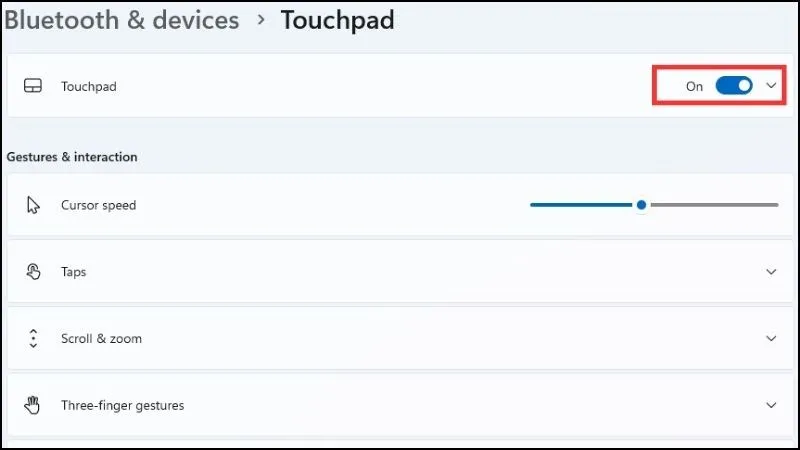Turn off the Touchpad switch

(734, 86)
